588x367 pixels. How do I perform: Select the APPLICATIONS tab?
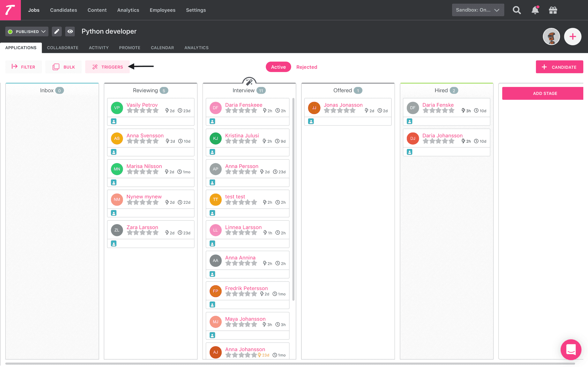[21, 48]
